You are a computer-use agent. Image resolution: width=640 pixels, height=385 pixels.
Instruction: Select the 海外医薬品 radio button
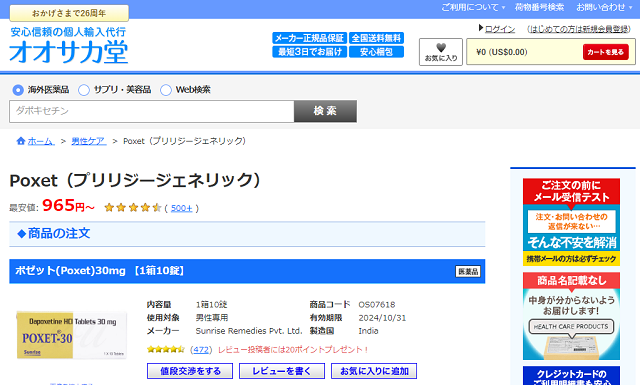18,90
